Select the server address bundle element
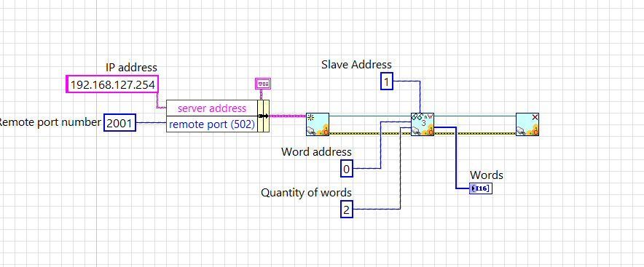Image resolution: width=644 pixels, height=267 pixels. tap(212, 108)
